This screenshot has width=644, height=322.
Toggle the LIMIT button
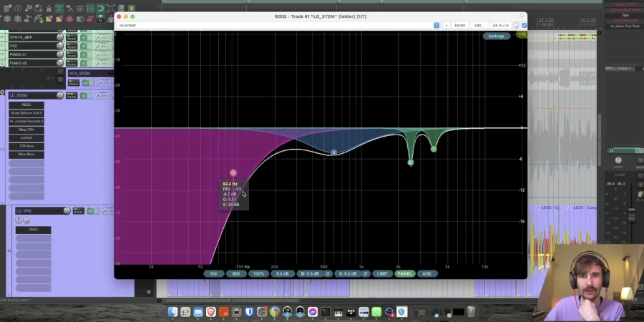click(x=382, y=273)
